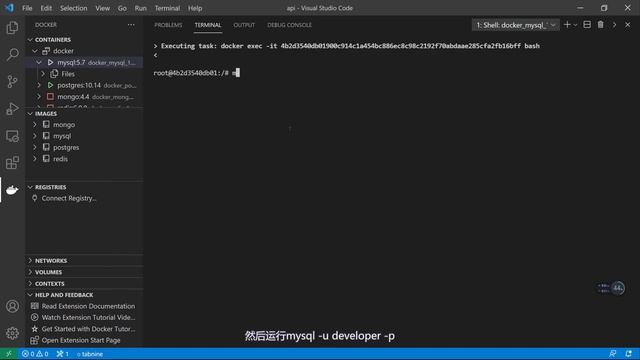Collapse the REGISTRIES section
Viewport: 640px width, 360px height.
[30, 187]
